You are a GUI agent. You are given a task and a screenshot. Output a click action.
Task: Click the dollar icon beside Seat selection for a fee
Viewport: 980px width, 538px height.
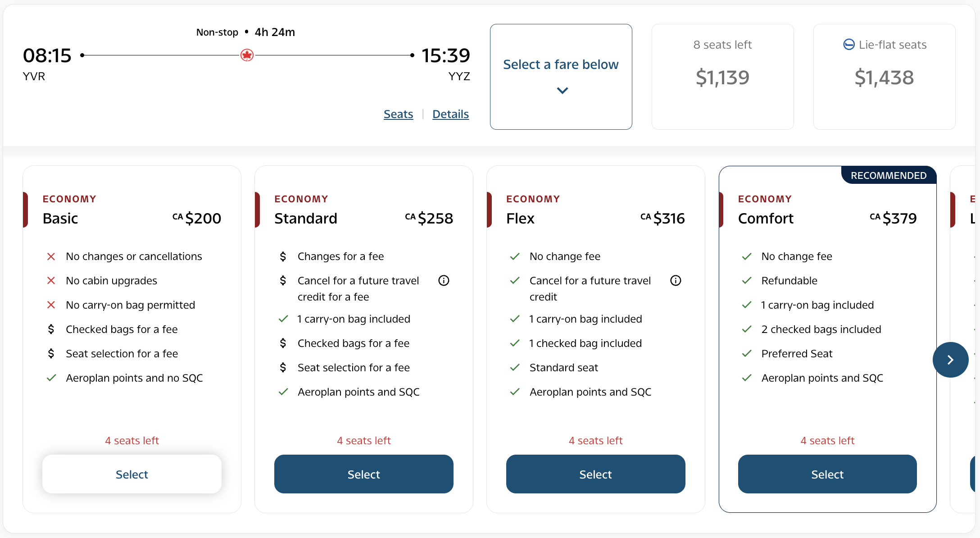point(51,353)
